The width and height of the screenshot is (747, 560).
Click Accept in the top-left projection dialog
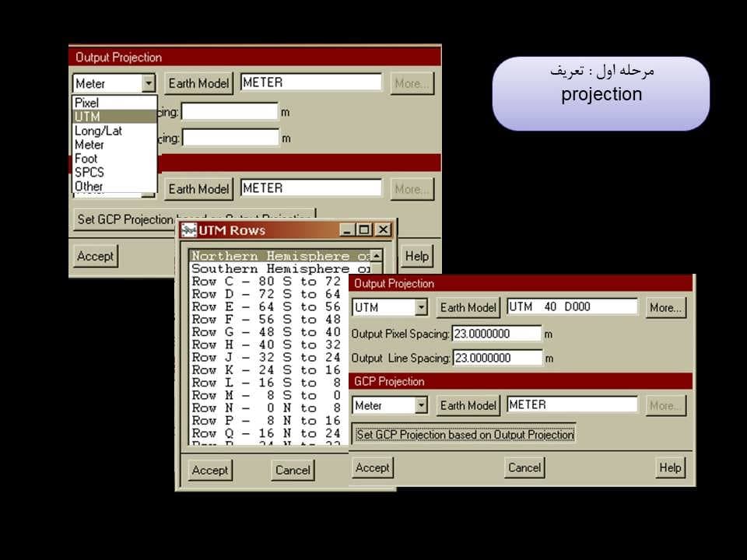[x=95, y=256]
